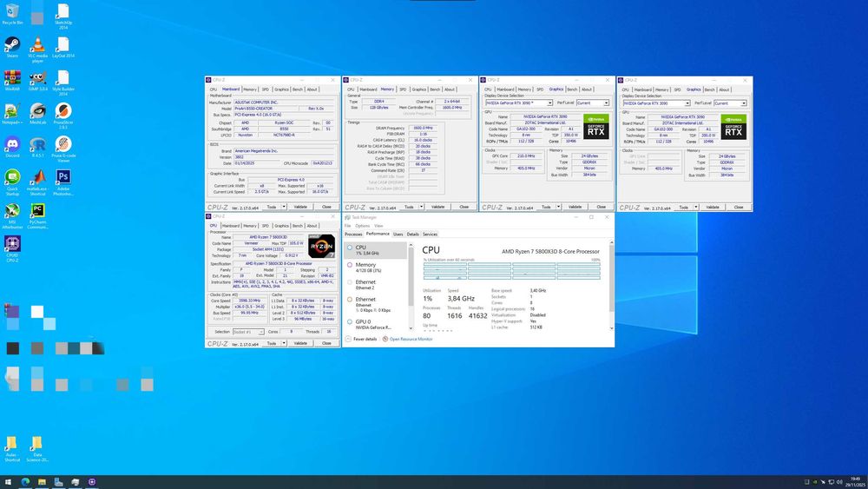Open the Recycle Bin desktop icon
Viewport: 868px width, 489px height.
point(12,15)
